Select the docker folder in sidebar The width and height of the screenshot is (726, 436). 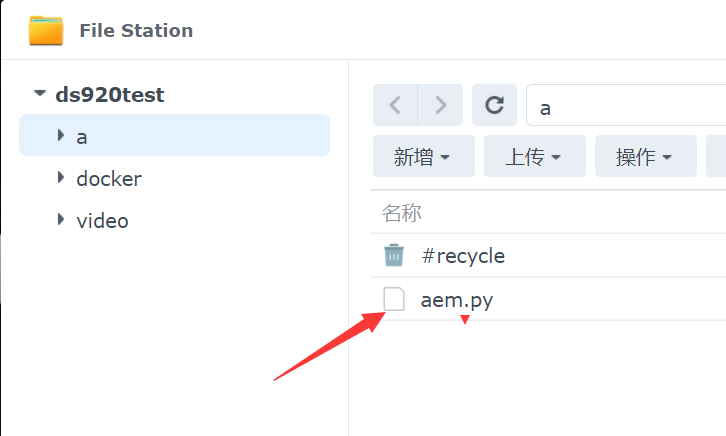tap(109, 179)
